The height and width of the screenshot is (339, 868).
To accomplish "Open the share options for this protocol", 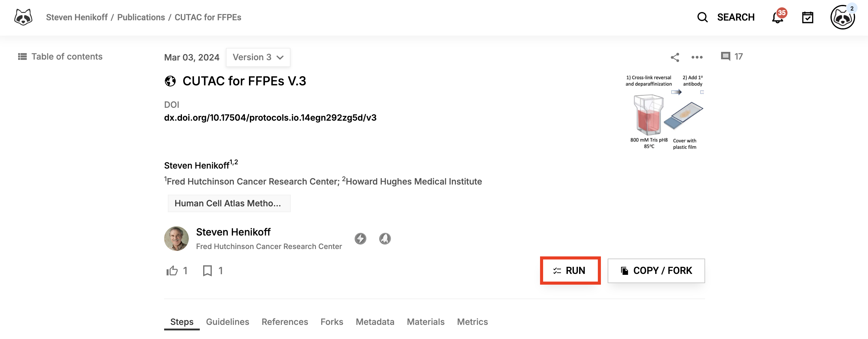I will [x=675, y=57].
